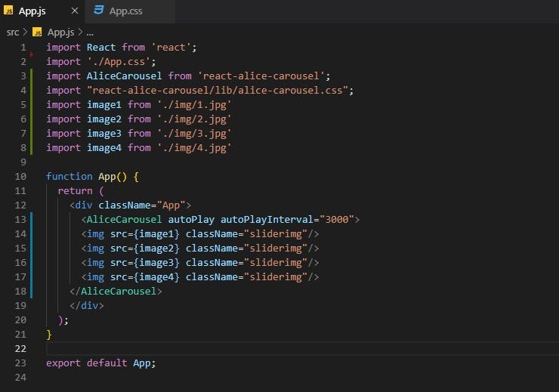Click the image1 identifier on line 5
559x392 pixels.
pyautogui.click(x=104, y=105)
